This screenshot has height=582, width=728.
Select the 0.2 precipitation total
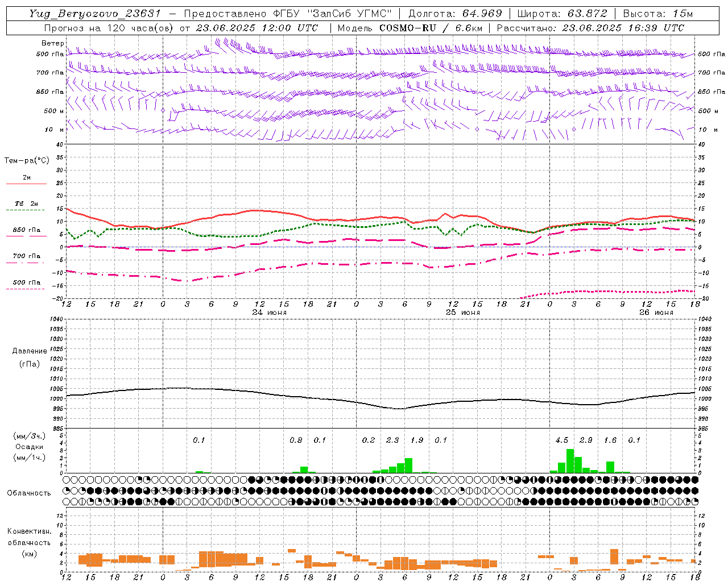[369, 440]
